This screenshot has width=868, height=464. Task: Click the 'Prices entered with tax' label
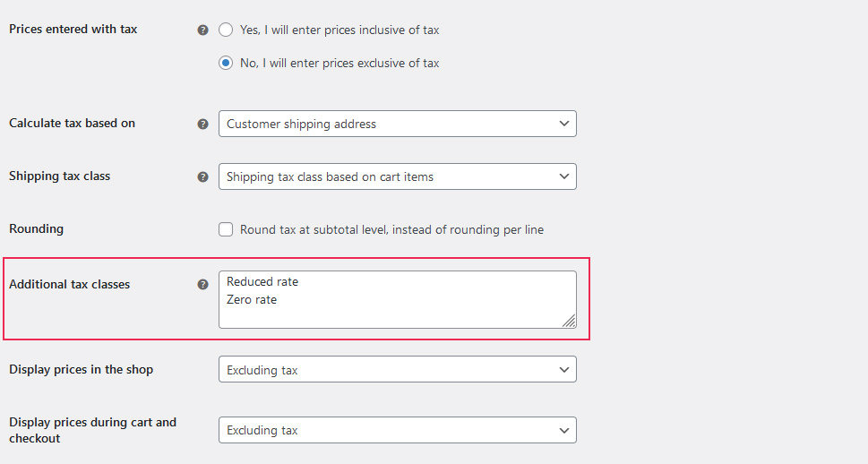[73, 29]
